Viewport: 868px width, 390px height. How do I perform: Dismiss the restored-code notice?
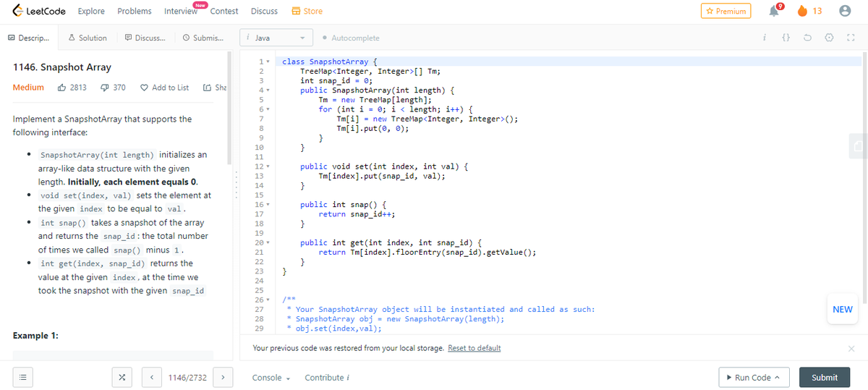[x=851, y=348]
